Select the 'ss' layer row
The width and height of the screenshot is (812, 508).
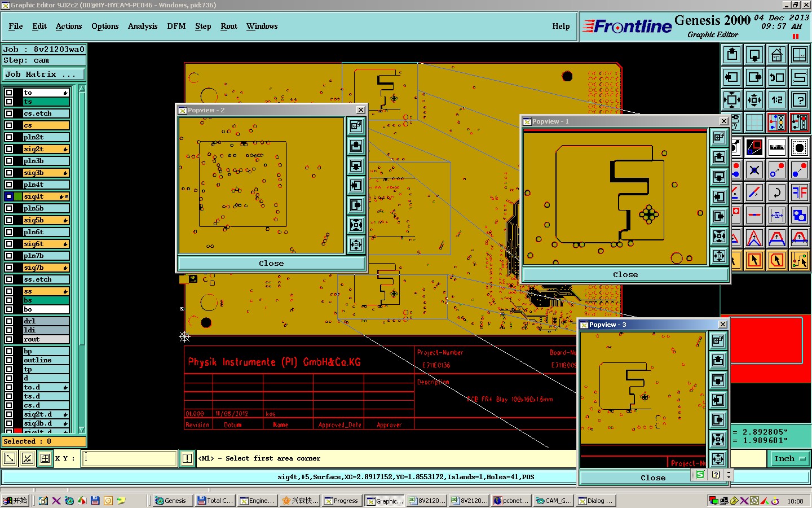tap(46, 291)
